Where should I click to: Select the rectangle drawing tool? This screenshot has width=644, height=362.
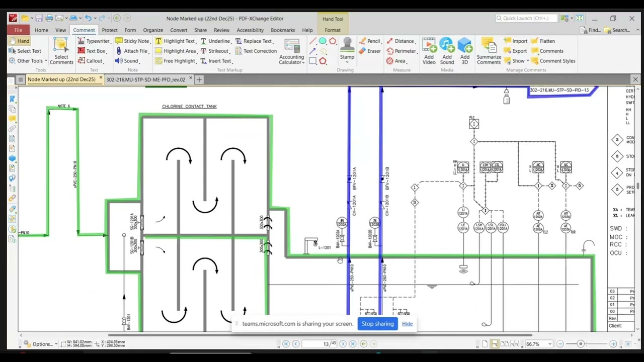click(312, 61)
